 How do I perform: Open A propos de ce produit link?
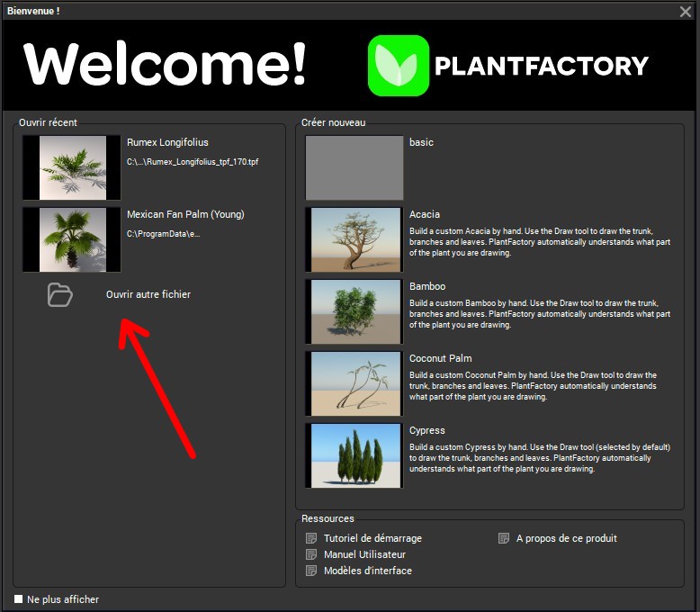(567, 538)
